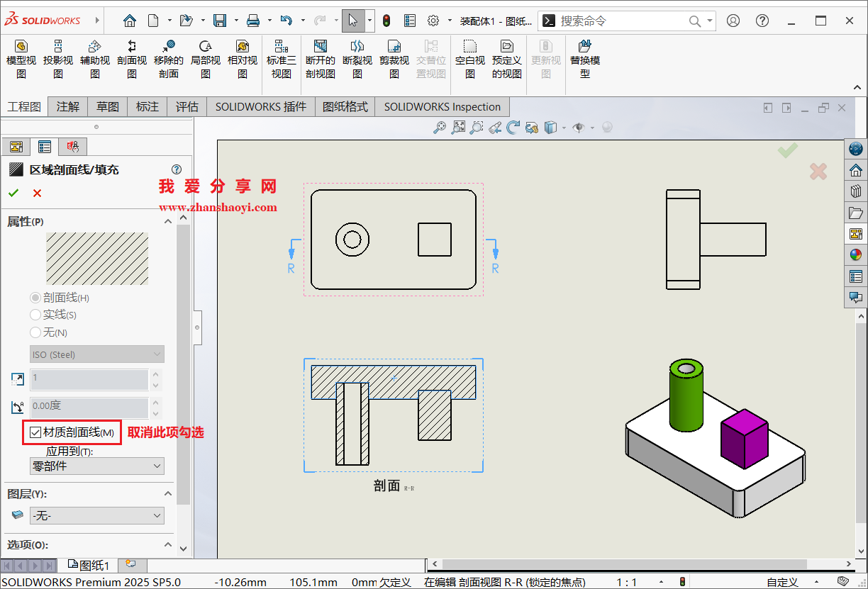Open the 图层 -无- dropdown

pos(97,516)
